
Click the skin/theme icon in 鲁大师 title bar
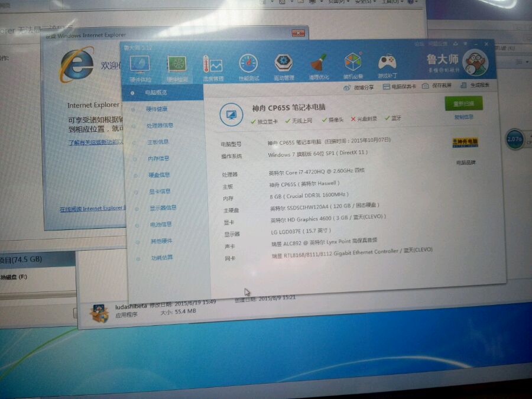455,44
